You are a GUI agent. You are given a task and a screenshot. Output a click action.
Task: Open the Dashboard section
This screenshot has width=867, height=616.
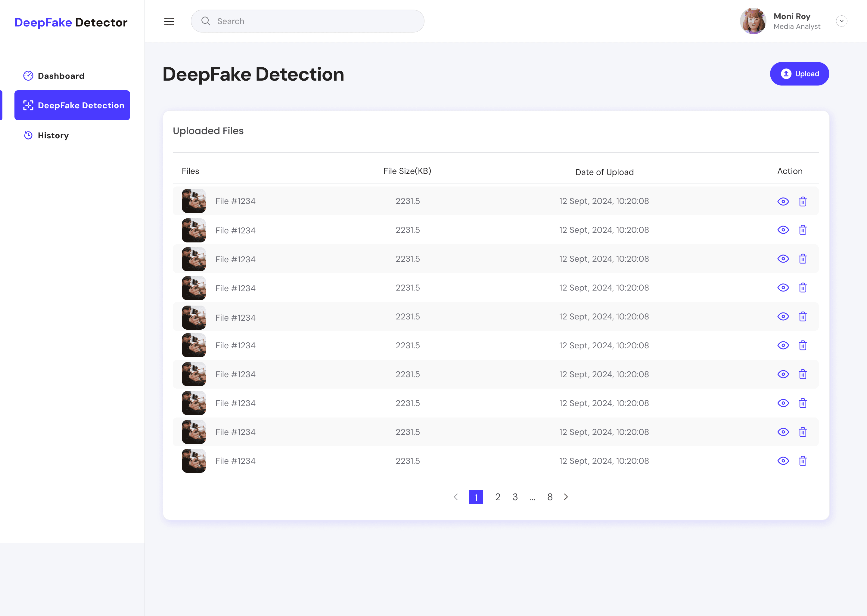(x=61, y=75)
